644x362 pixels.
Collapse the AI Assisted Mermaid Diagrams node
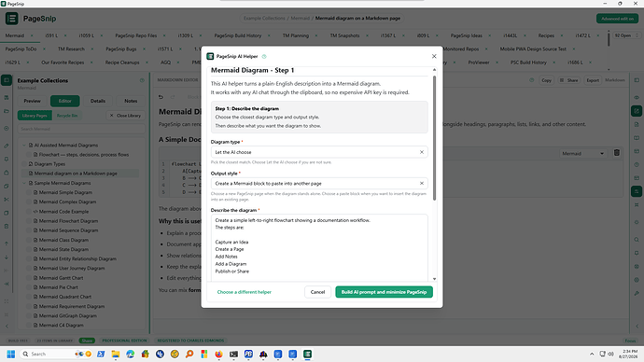tap(24, 146)
